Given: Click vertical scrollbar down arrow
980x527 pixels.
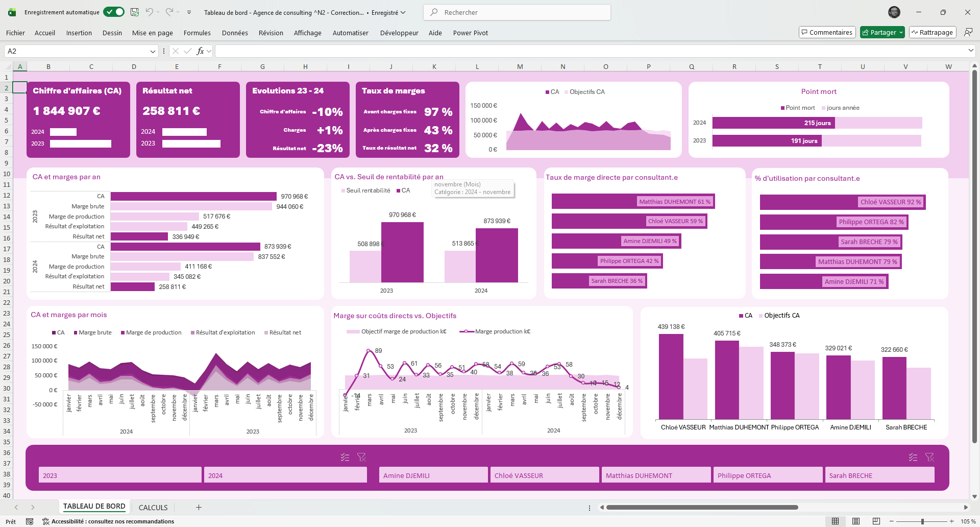Looking at the screenshot, I should coord(974,496).
